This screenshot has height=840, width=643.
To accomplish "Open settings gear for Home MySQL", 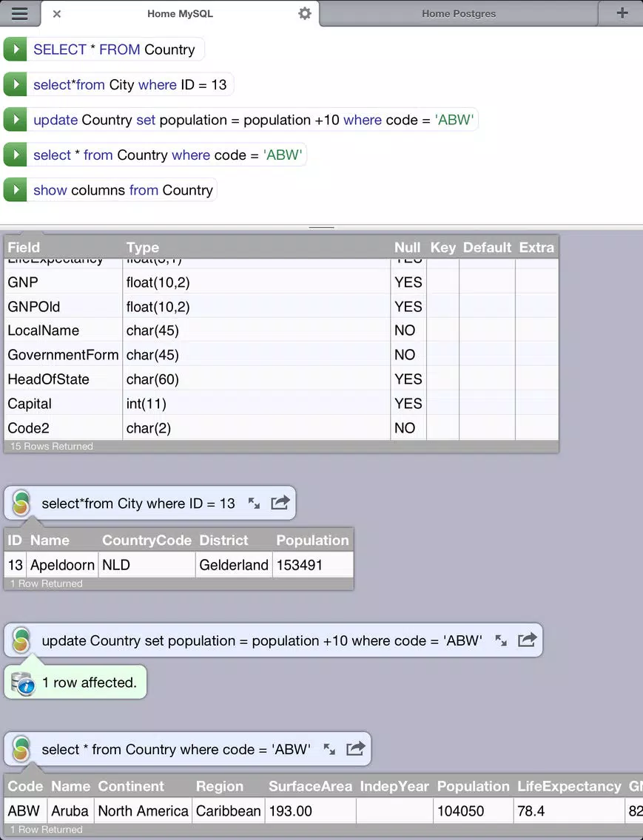I will click(305, 13).
